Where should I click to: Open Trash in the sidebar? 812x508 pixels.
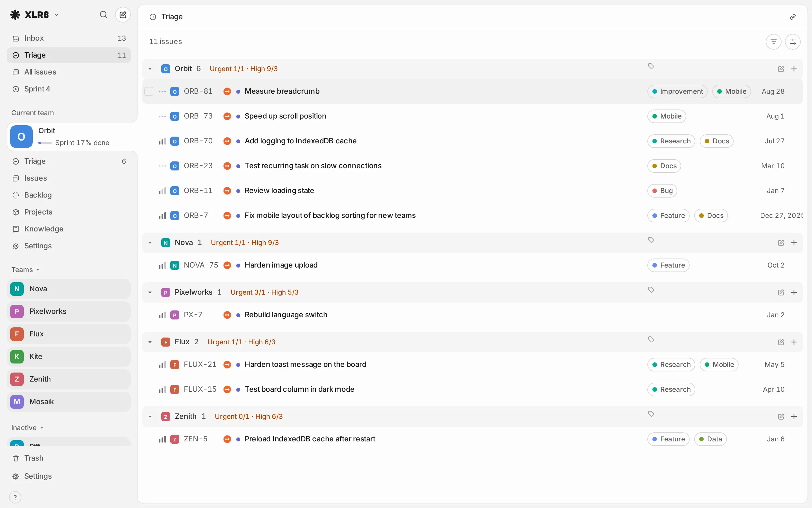click(69, 458)
